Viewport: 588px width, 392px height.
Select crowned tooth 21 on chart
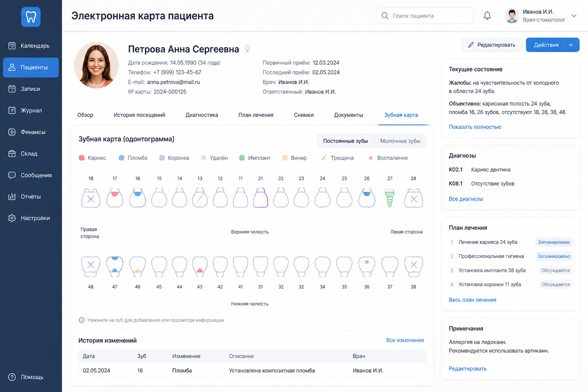(260, 198)
